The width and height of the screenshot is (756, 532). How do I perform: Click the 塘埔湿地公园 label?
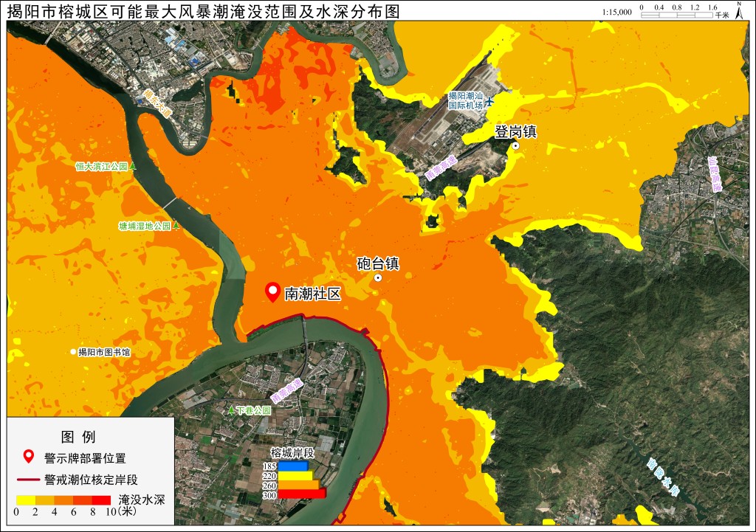[145, 226]
